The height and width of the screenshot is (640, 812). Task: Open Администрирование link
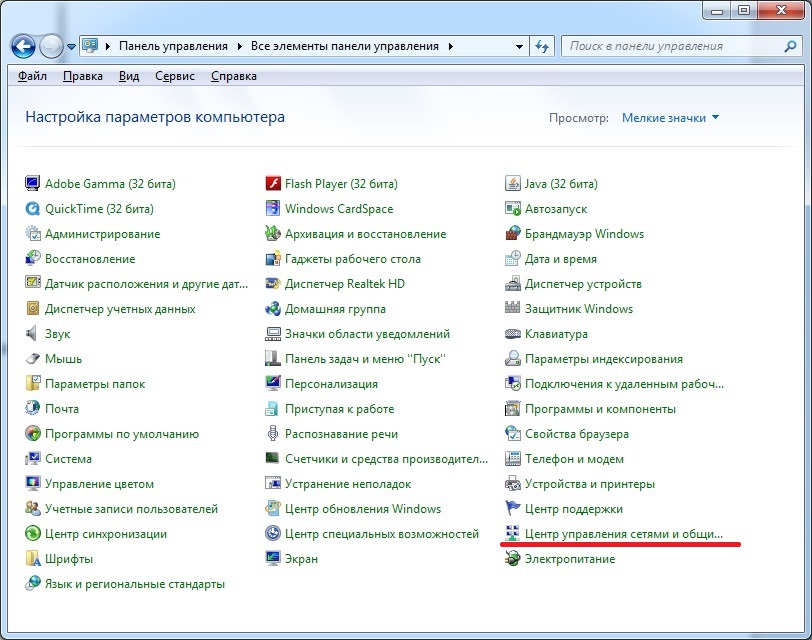(103, 234)
